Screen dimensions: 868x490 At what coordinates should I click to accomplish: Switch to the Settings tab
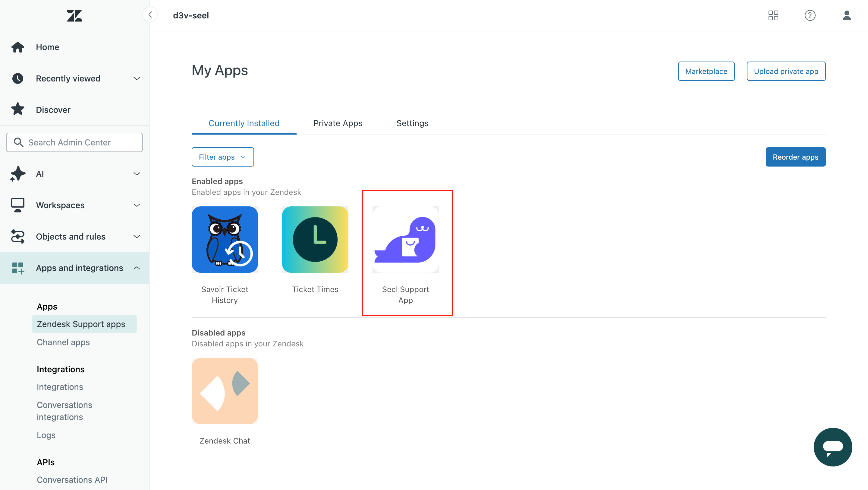[x=412, y=123]
